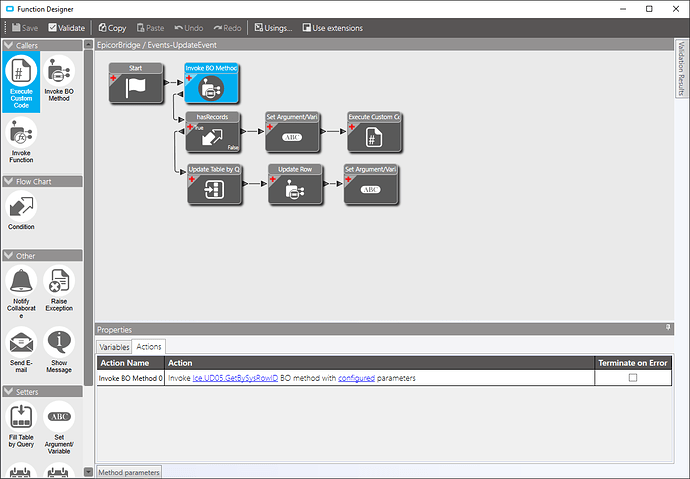
Task: Click the Action Name column header
Action: click(x=131, y=363)
